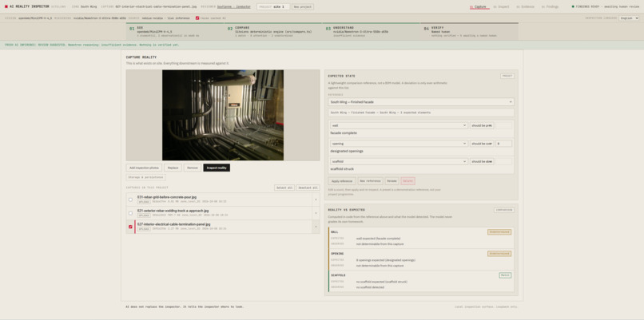The width and height of the screenshot is (644, 320).
Task: Click Add inspection photos button
Action: point(144,168)
